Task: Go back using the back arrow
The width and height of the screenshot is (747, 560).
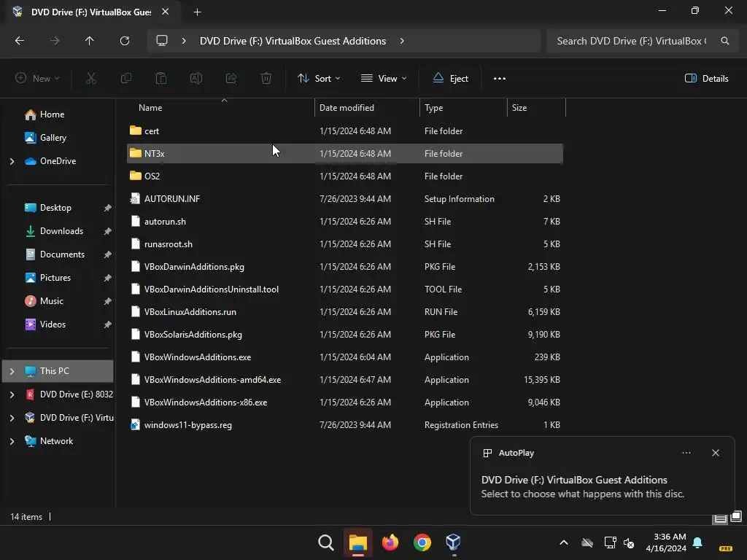Action: [20, 41]
